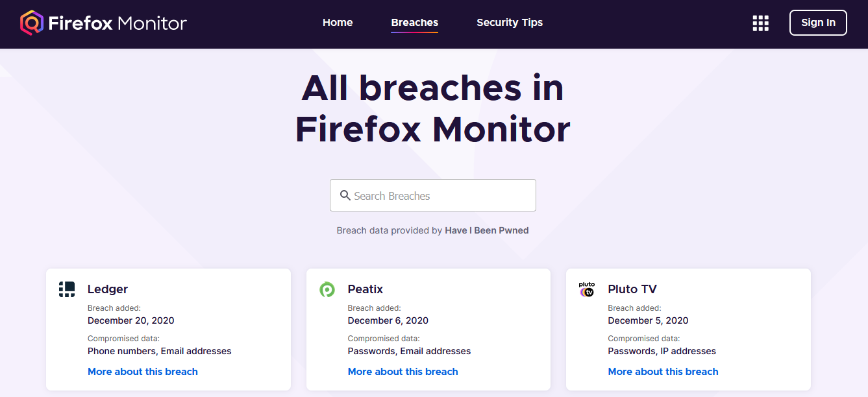Click the Sign In button
The height and width of the screenshot is (397, 868).
(818, 23)
